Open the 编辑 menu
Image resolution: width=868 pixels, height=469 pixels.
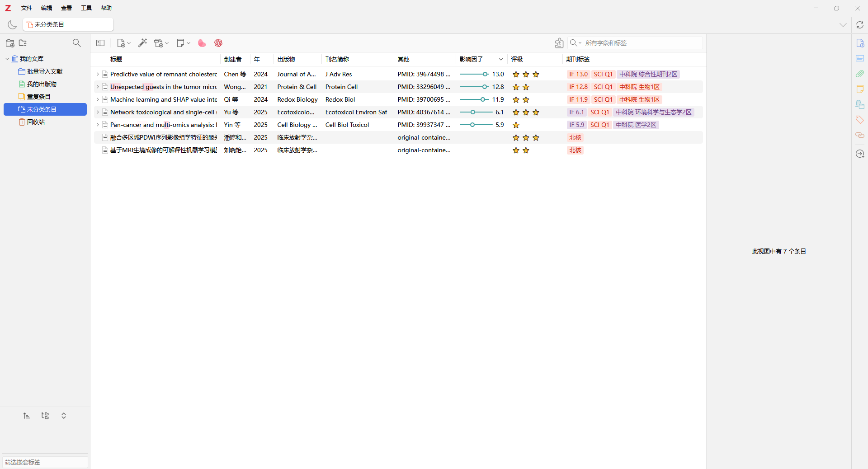tap(46, 8)
